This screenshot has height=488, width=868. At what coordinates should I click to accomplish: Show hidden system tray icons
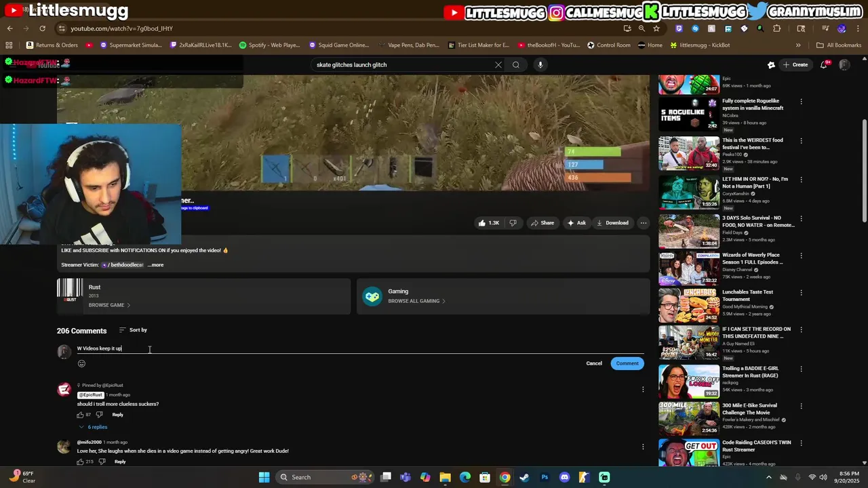[768, 477]
